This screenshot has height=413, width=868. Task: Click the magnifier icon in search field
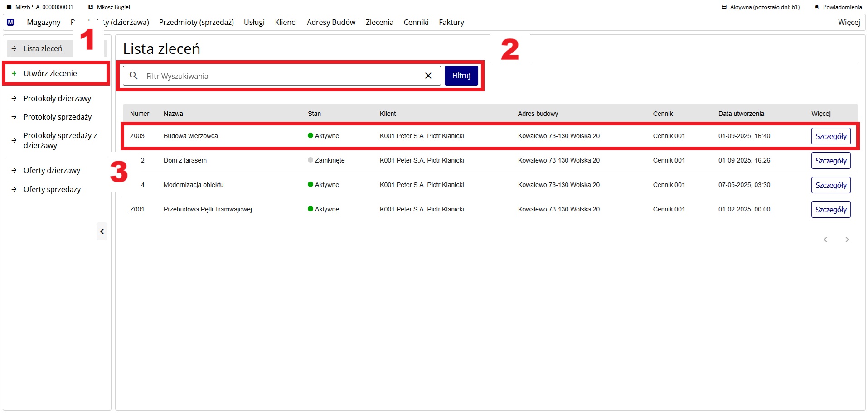tap(133, 76)
